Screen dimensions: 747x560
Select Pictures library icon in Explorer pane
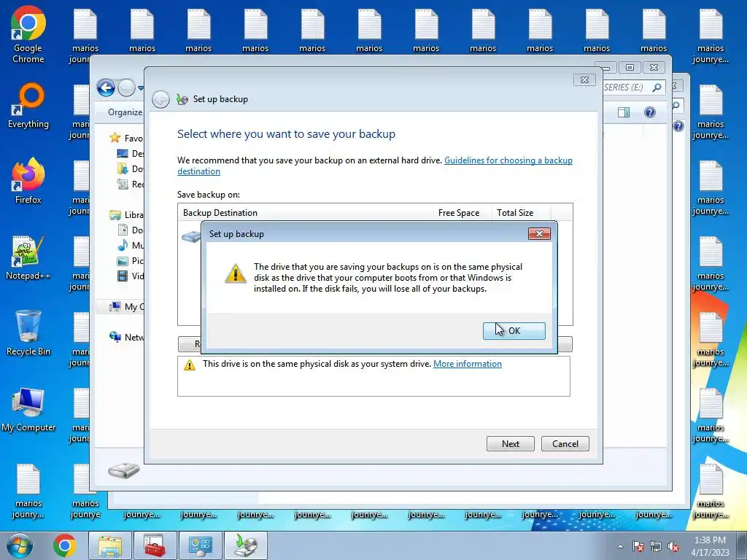pos(123,260)
